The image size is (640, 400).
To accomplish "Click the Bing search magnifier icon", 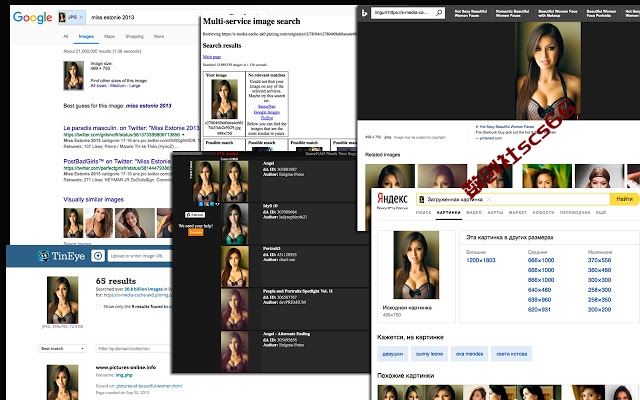I will click(x=439, y=13).
